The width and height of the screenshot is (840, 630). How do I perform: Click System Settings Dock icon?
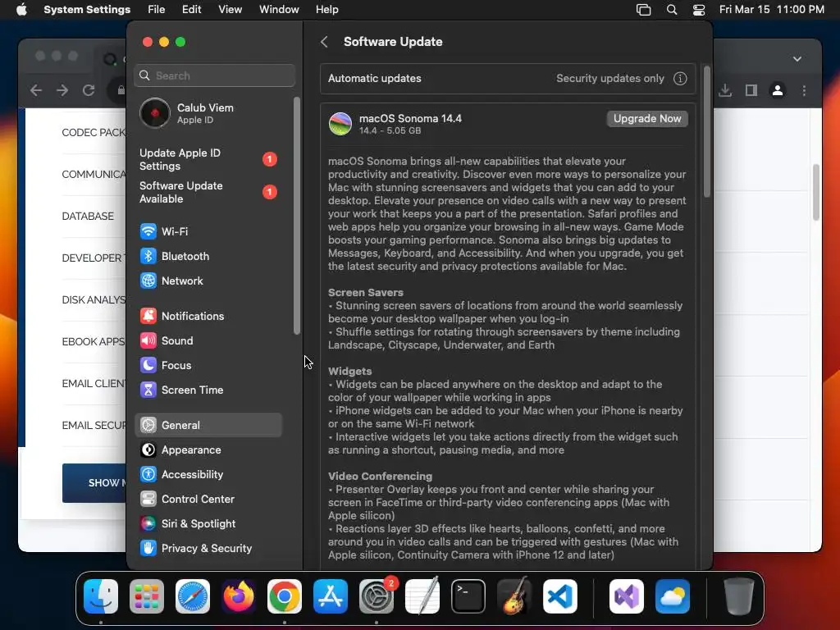pos(377,596)
